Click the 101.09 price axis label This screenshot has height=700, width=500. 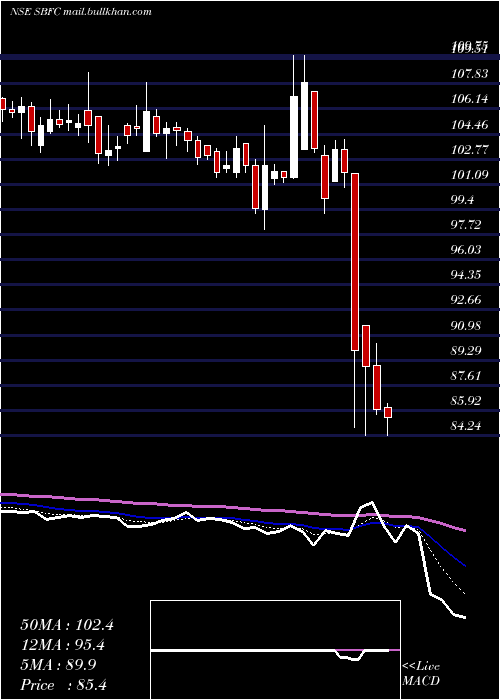(470, 175)
